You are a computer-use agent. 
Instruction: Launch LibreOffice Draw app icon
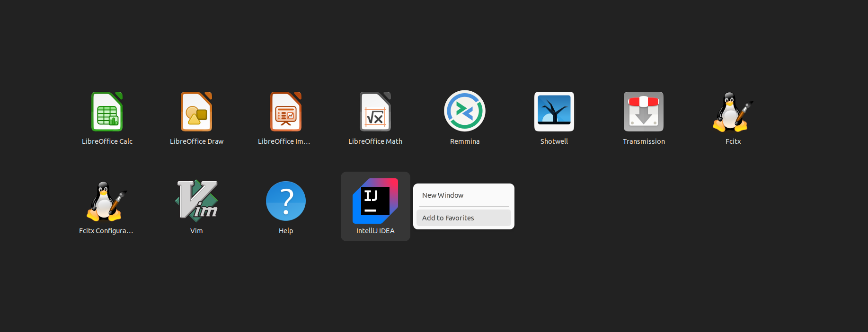pos(196,111)
